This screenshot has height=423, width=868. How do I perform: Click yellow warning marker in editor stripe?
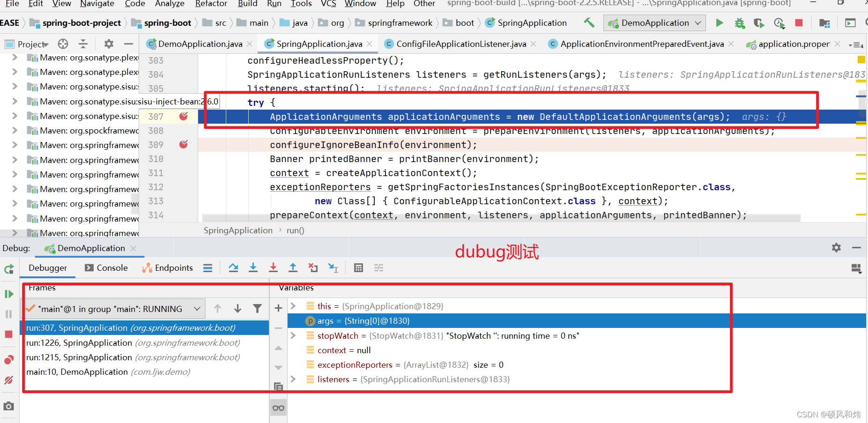click(x=861, y=59)
